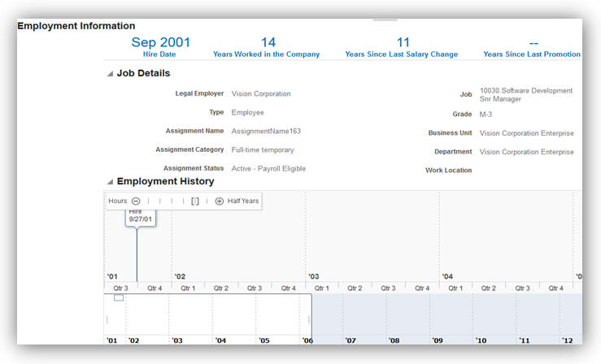Click the zoom in plus icon

click(220, 201)
